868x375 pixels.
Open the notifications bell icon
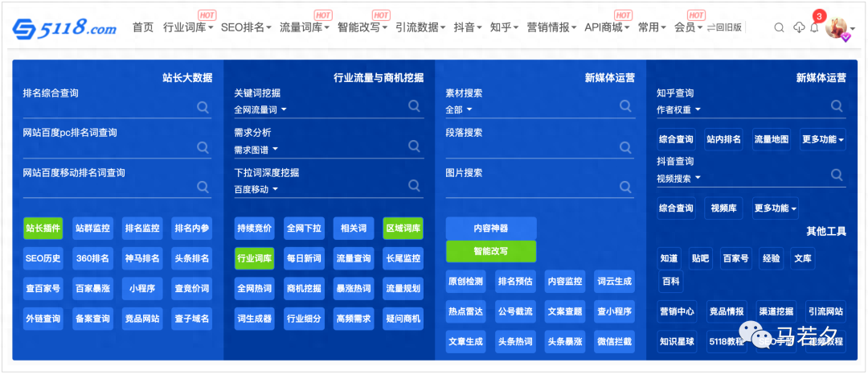tap(815, 28)
